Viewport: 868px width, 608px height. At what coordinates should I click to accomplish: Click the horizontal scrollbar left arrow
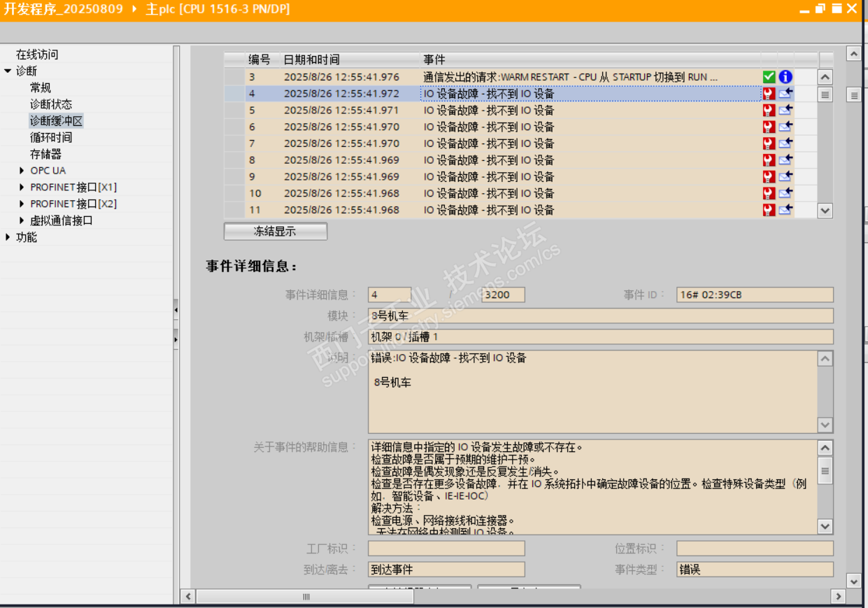(187, 597)
